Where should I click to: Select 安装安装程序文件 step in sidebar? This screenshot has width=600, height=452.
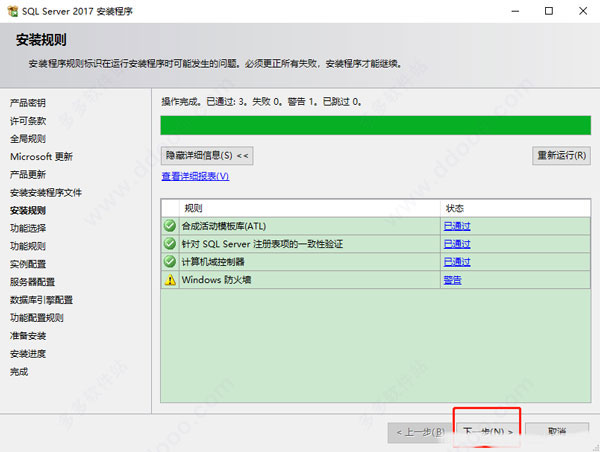[46, 193]
